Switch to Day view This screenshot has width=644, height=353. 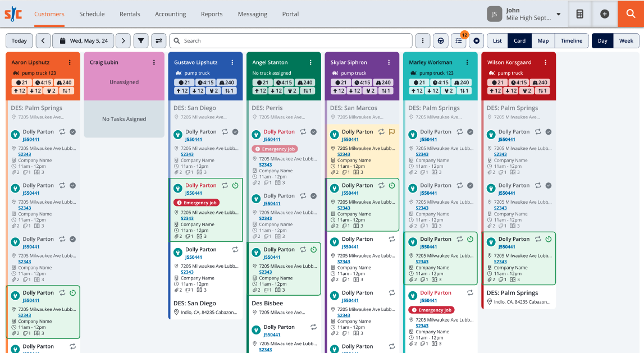click(x=602, y=40)
